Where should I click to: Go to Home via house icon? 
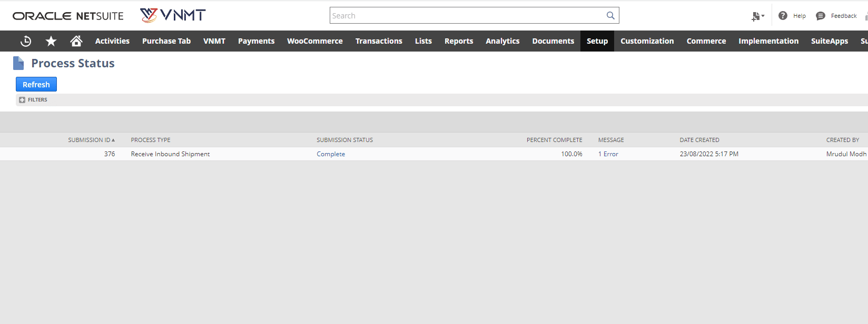click(76, 41)
